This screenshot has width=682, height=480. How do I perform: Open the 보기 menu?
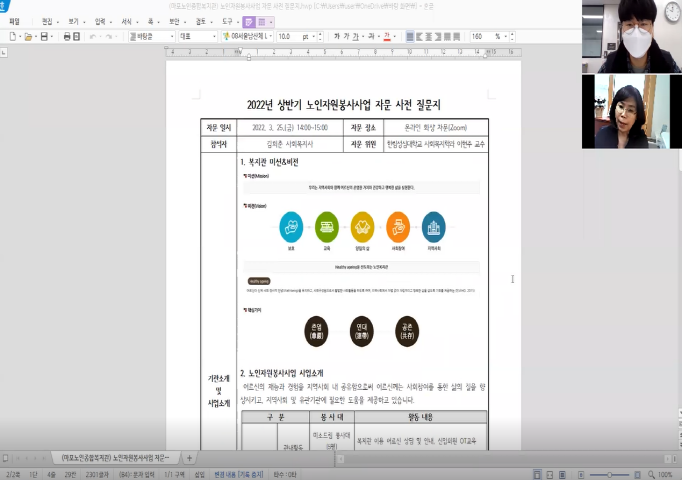coord(74,22)
